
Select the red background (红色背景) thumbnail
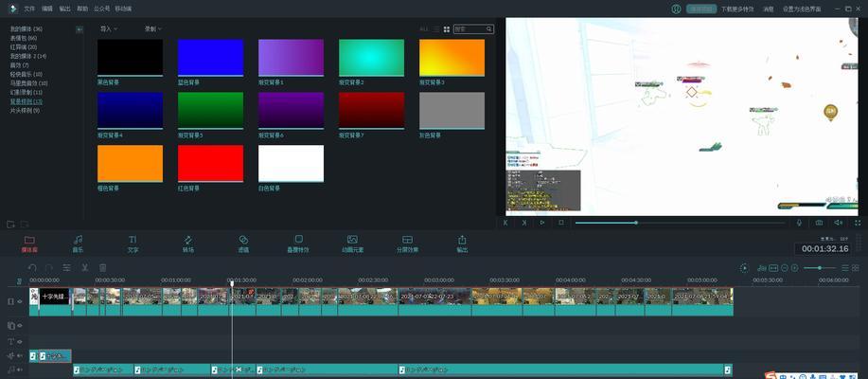pos(210,164)
